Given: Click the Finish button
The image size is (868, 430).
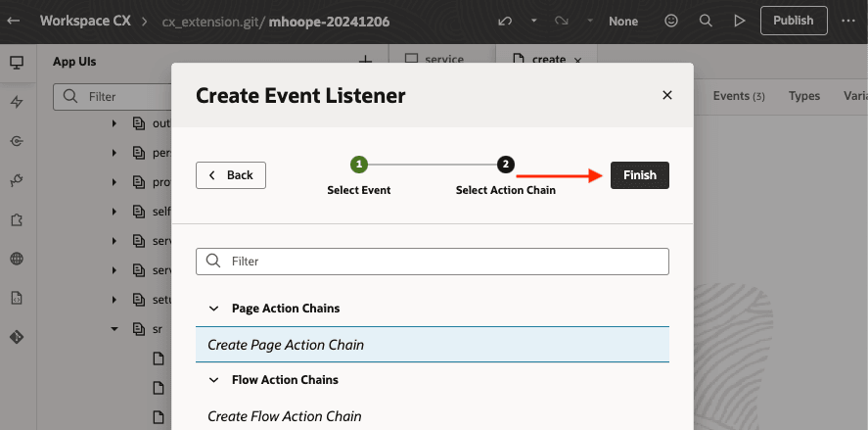Looking at the screenshot, I should pos(639,175).
